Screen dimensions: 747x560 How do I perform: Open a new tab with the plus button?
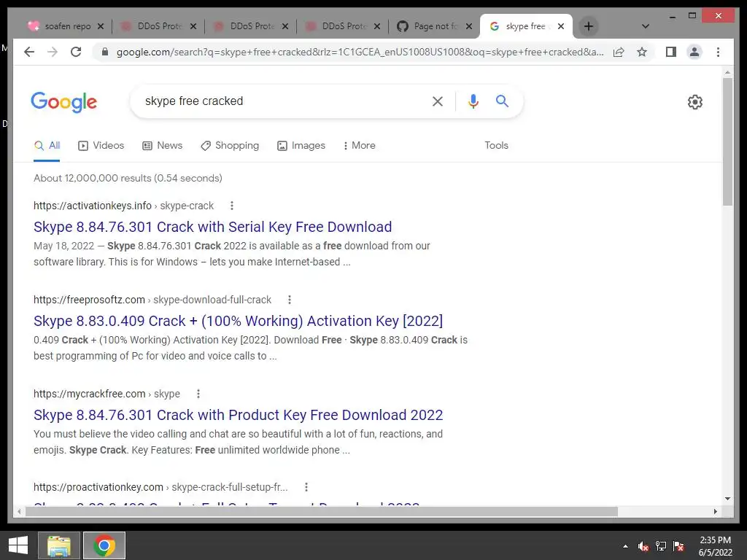pyautogui.click(x=589, y=26)
